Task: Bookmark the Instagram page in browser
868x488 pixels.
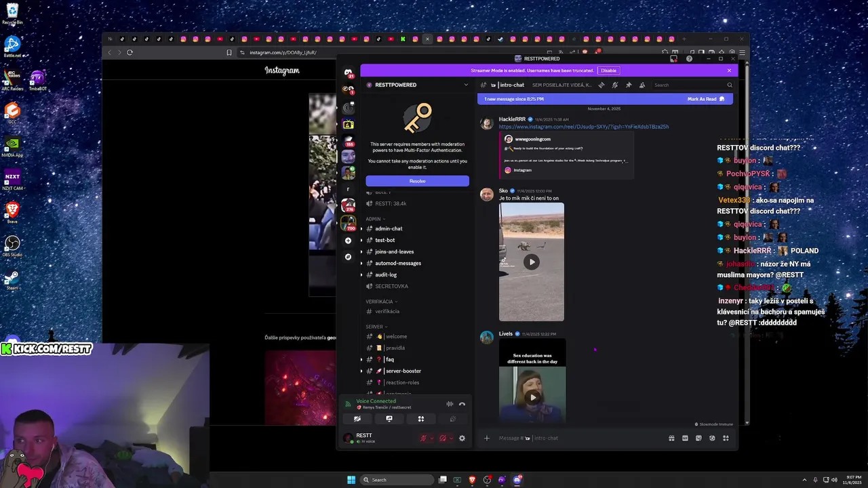Action: click(229, 52)
